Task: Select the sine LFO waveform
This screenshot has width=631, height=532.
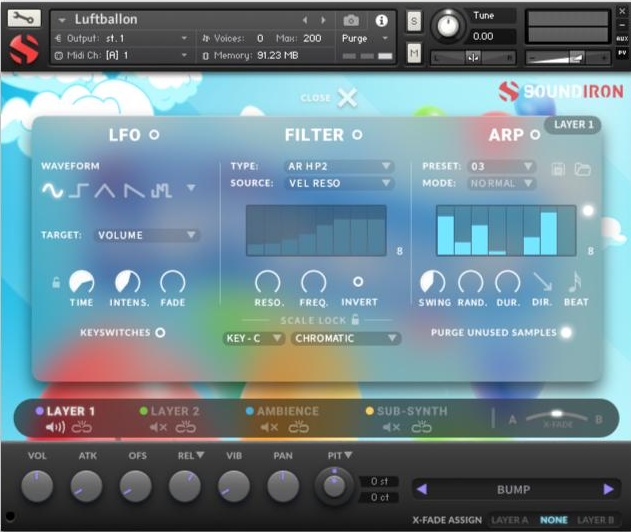Action: pyautogui.click(x=52, y=190)
